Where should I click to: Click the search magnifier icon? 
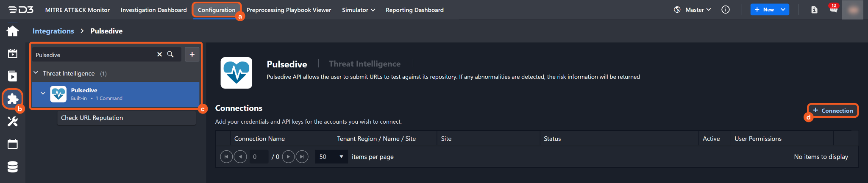point(170,54)
